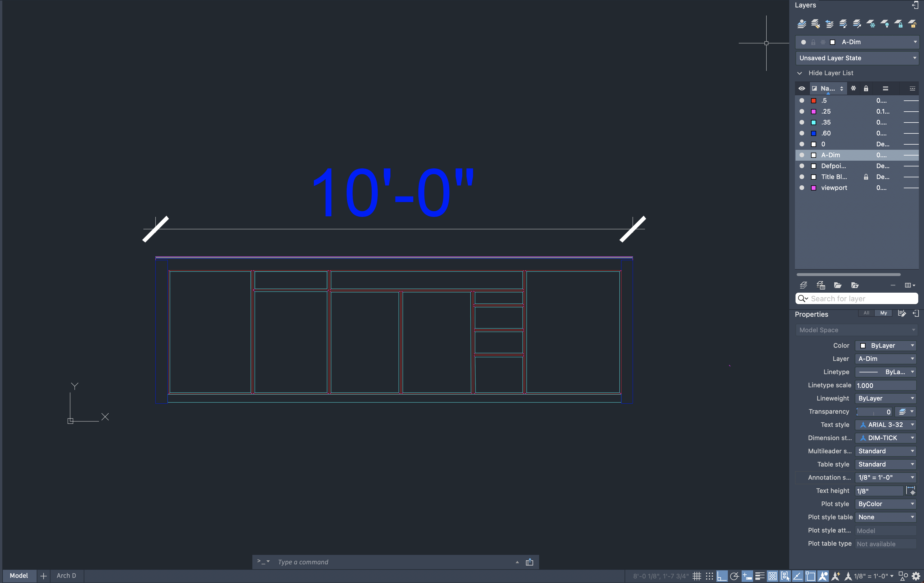Toggle visibility of the viewport layer

pyautogui.click(x=802, y=188)
